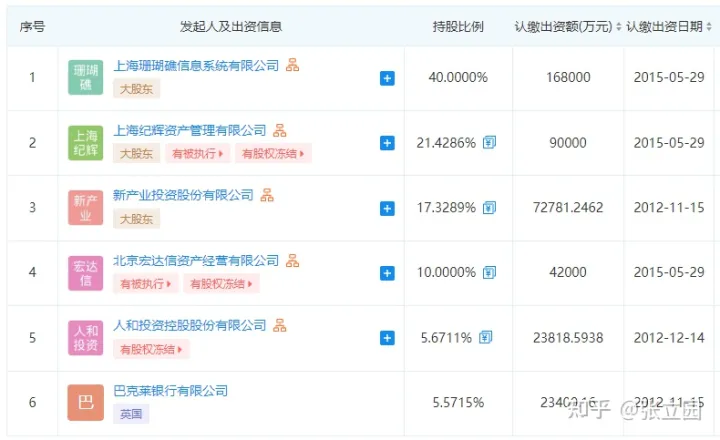720x440 pixels.
Task: Click the 珊瑚礁 green company logo
Action: [86, 78]
